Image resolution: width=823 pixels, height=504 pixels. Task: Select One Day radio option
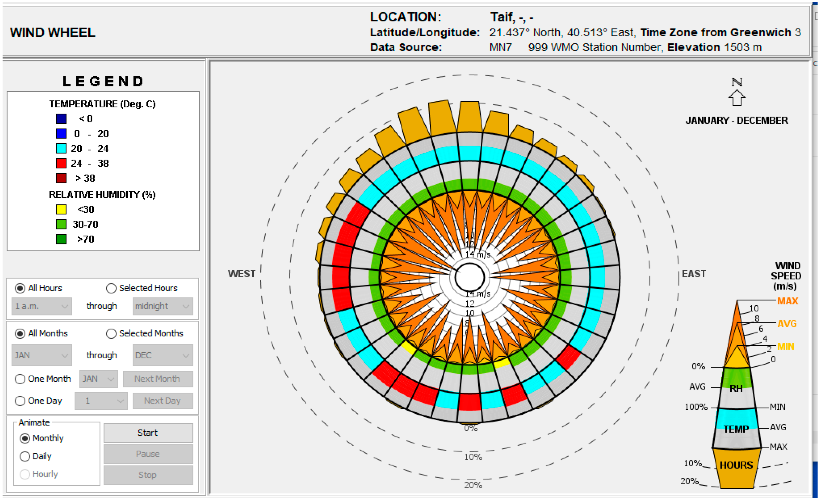coord(20,401)
